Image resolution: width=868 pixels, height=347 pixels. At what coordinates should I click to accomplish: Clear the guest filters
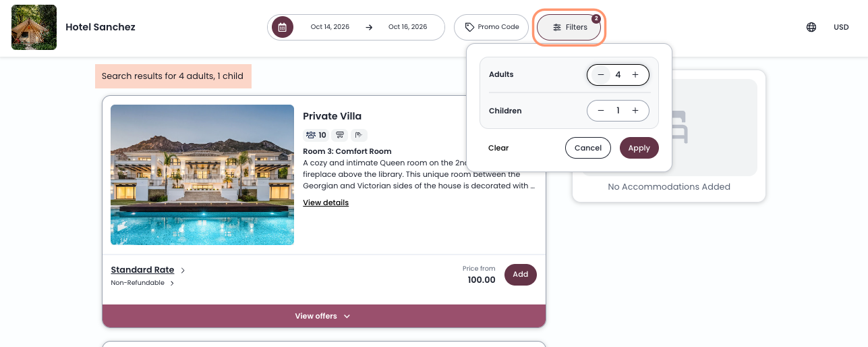[x=498, y=148]
